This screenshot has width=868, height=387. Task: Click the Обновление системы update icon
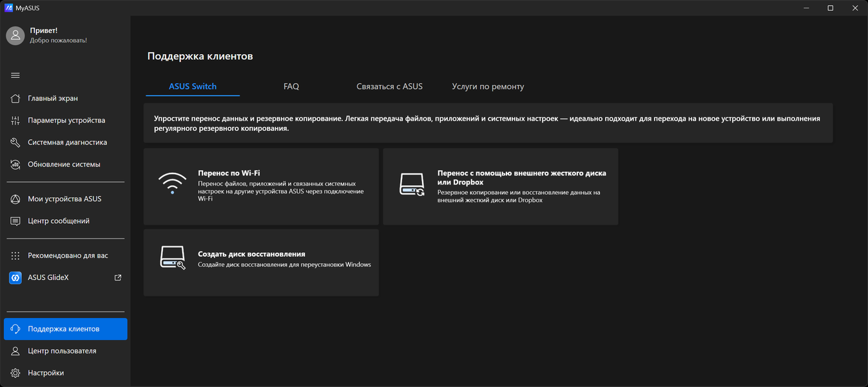click(15, 164)
